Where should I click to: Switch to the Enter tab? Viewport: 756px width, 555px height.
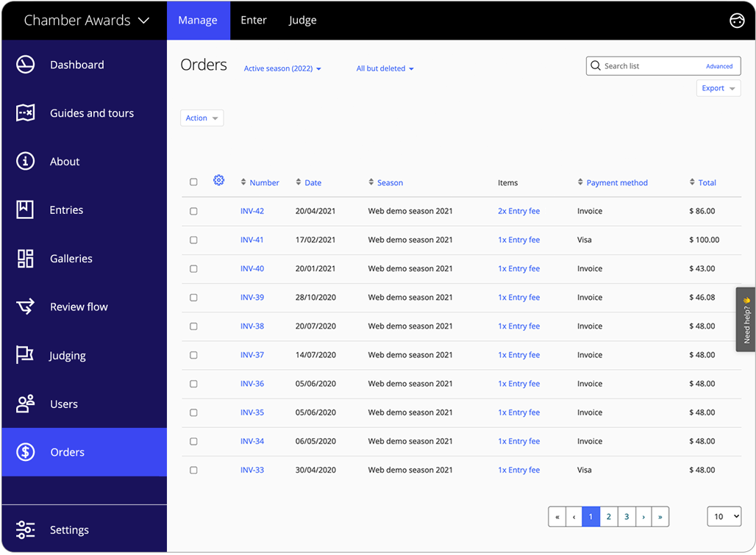[254, 21]
